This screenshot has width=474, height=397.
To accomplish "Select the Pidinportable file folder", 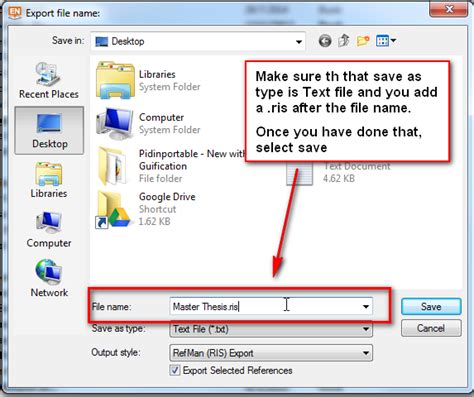I will pos(170,166).
